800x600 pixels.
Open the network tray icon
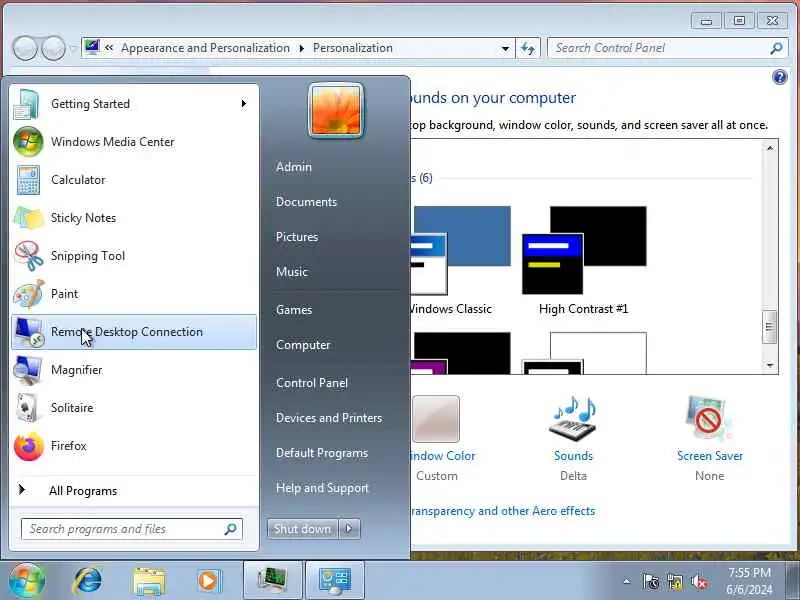pos(674,582)
